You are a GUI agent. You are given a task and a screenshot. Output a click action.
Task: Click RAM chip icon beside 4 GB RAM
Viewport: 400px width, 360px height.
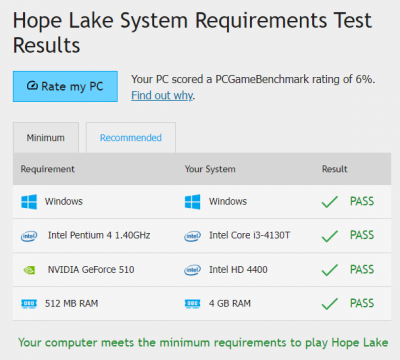click(x=193, y=304)
